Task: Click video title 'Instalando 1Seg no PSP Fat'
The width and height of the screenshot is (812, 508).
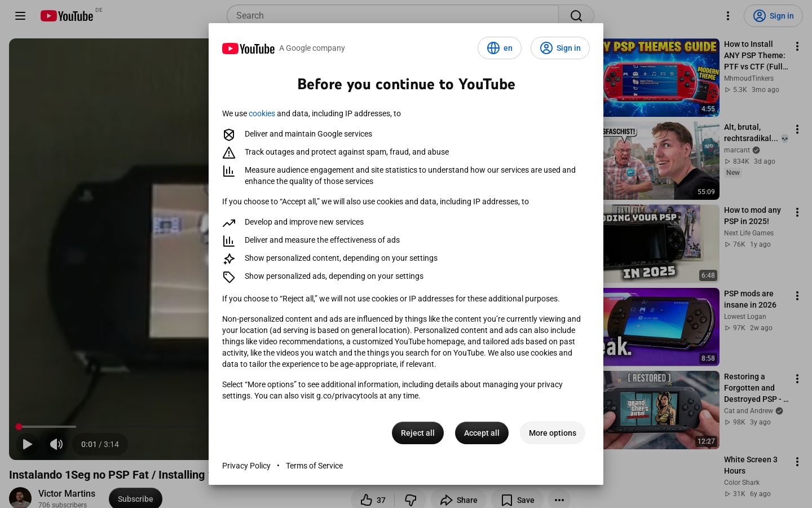Action: point(108,475)
